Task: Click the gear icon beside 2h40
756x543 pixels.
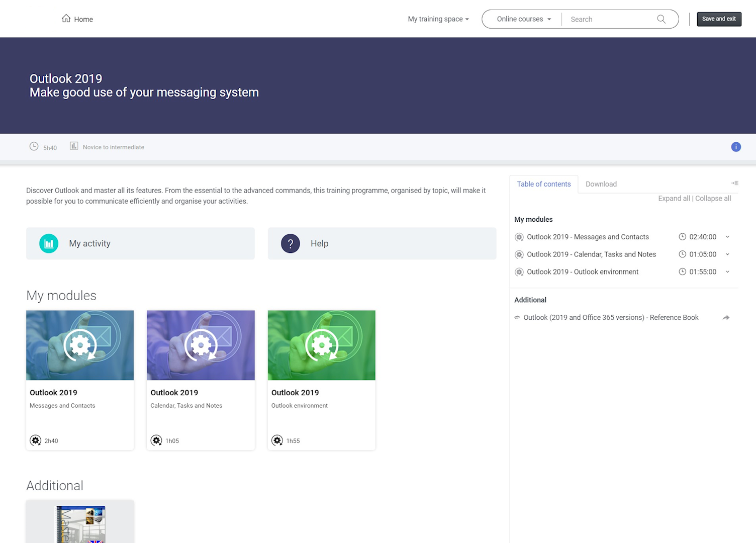Action: [x=35, y=440]
